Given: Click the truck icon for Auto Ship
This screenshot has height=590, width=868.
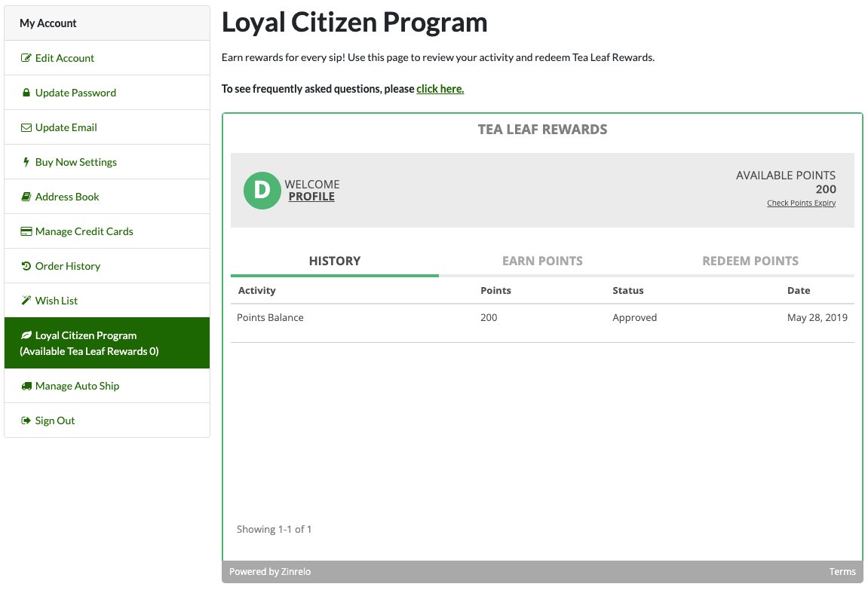Looking at the screenshot, I should [x=26, y=386].
